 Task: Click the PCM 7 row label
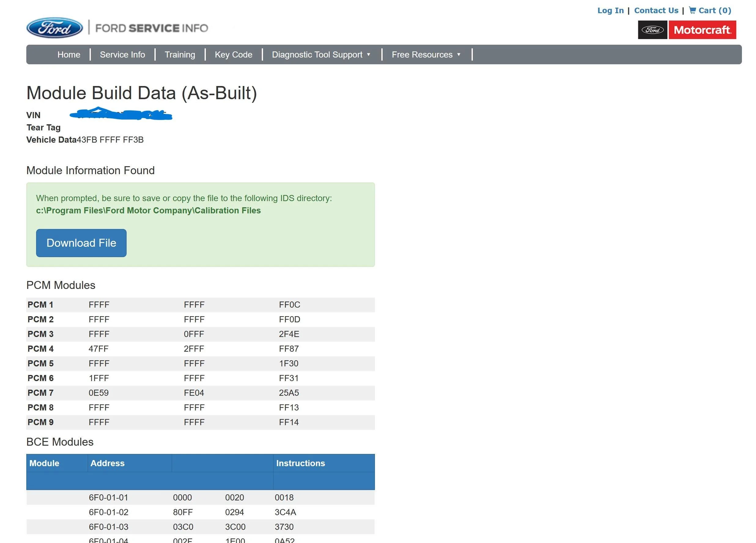point(40,393)
